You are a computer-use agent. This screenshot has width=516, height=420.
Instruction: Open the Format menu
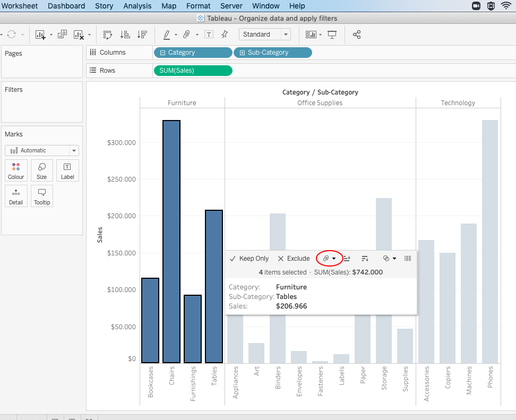pos(198,6)
